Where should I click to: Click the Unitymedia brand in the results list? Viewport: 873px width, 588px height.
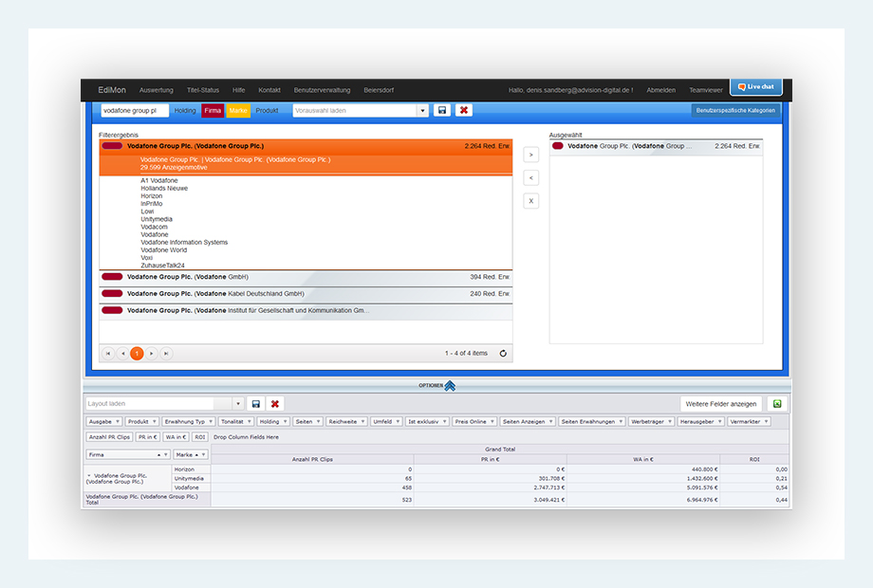point(157,219)
